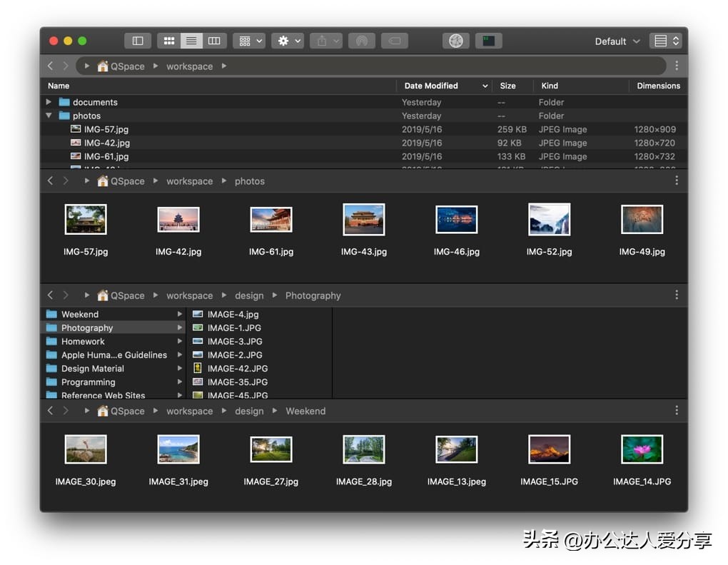728x565 pixels.
Task: Sort the list by the Kind column
Action: pyautogui.click(x=550, y=86)
